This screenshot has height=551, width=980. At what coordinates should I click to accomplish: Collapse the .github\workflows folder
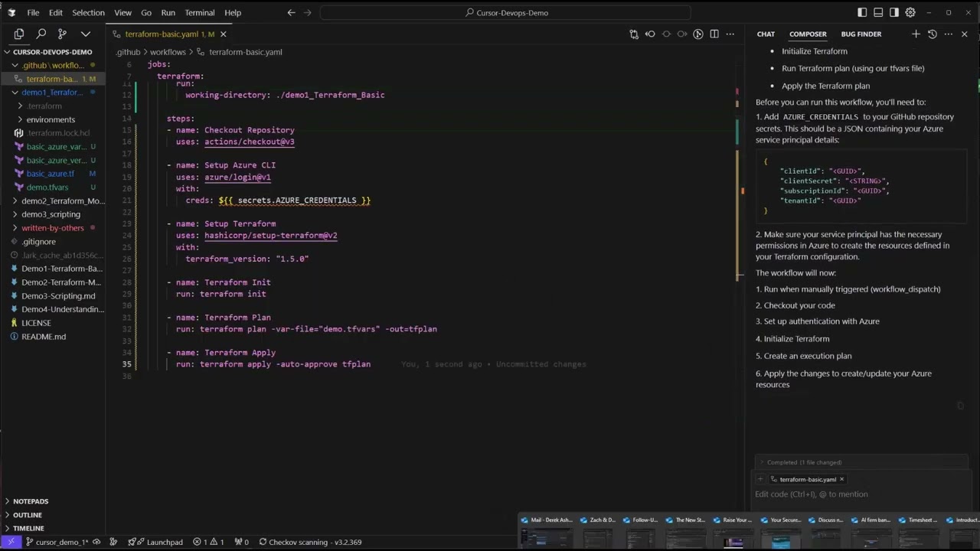[x=53, y=65]
